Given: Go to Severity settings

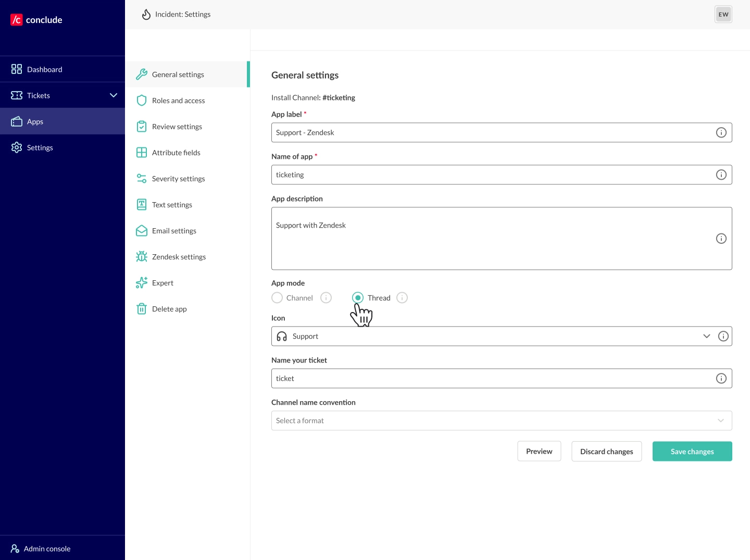Looking at the screenshot, I should coord(178,179).
